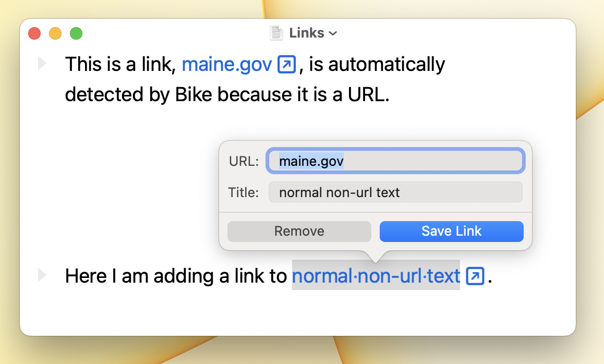Image resolution: width=604 pixels, height=364 pixels.
Task: Open the maine.gov link arrow icon
Action: tap(286, 64)
